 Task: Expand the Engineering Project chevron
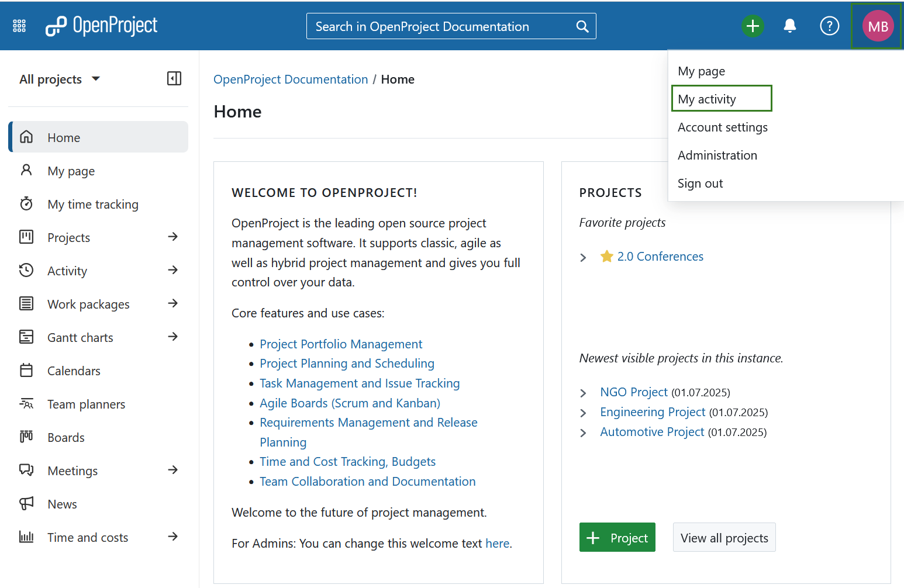tap(583, 413)
